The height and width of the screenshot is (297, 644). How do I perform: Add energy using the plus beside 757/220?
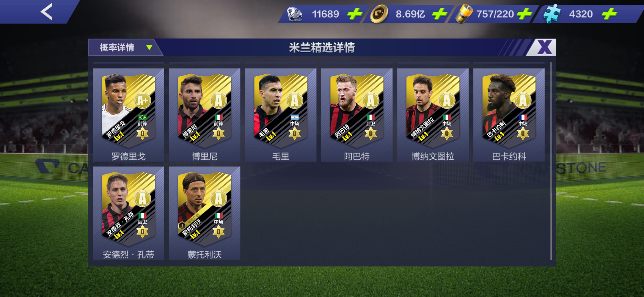tap(525, 14)
